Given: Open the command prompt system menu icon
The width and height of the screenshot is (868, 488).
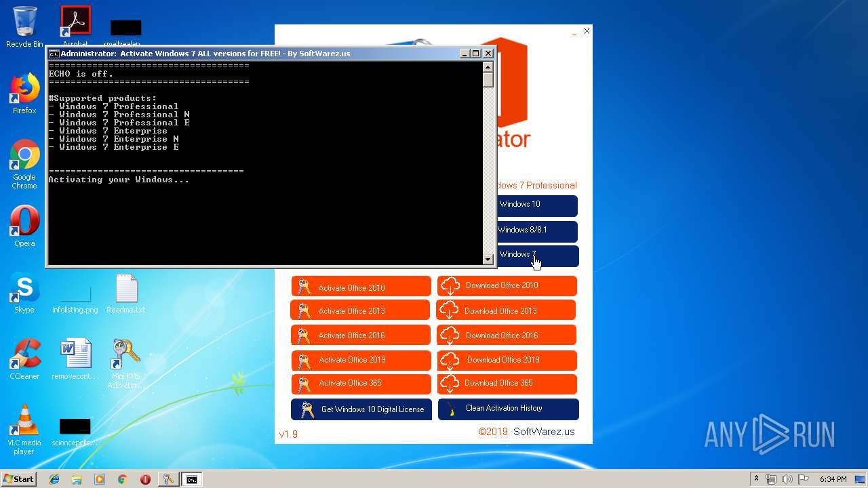Looking at the screenshot, I should tap(54, 54).
